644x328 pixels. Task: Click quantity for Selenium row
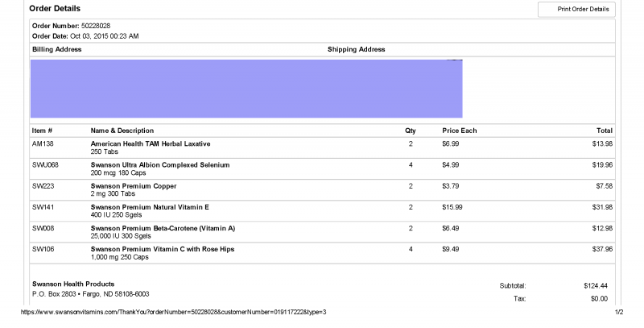tap(411, 165)
